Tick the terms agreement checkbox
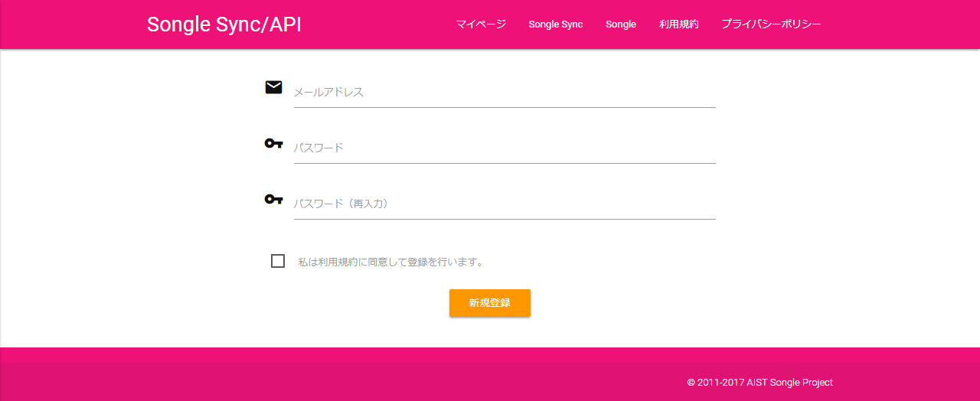Screen dimensions: 980x401 (x=278, y=261)
